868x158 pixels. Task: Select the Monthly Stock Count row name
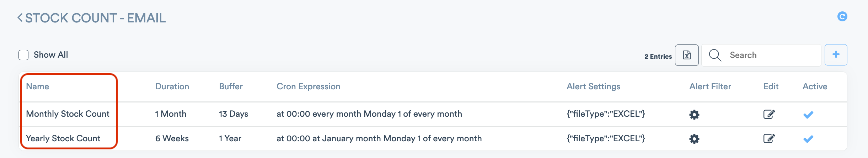pos(68,114)
